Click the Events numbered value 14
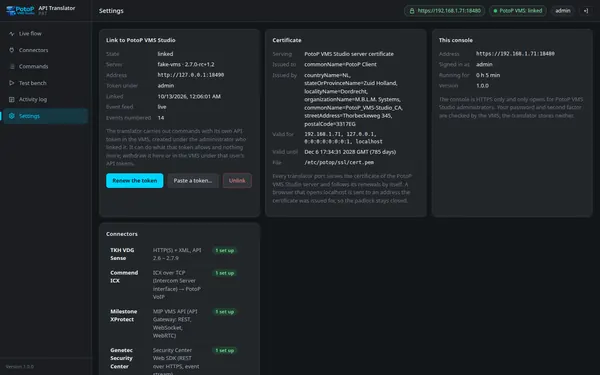 [x=161, y=118]
